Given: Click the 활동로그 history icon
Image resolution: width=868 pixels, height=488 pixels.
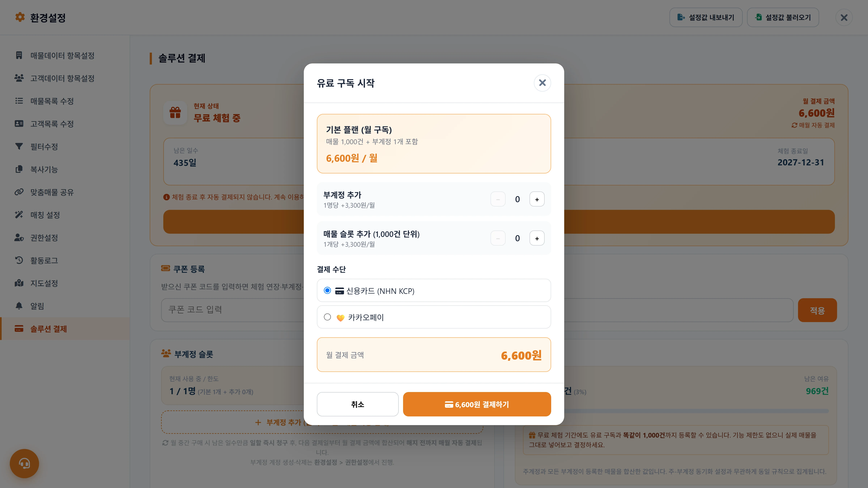Looking at the screenshot, I should [x=19, y=260].
